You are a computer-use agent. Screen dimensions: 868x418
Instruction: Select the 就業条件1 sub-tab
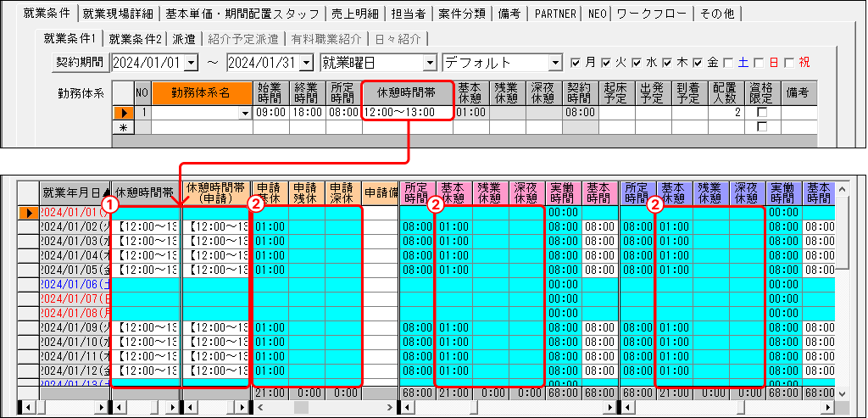click(x=70, y=38)
